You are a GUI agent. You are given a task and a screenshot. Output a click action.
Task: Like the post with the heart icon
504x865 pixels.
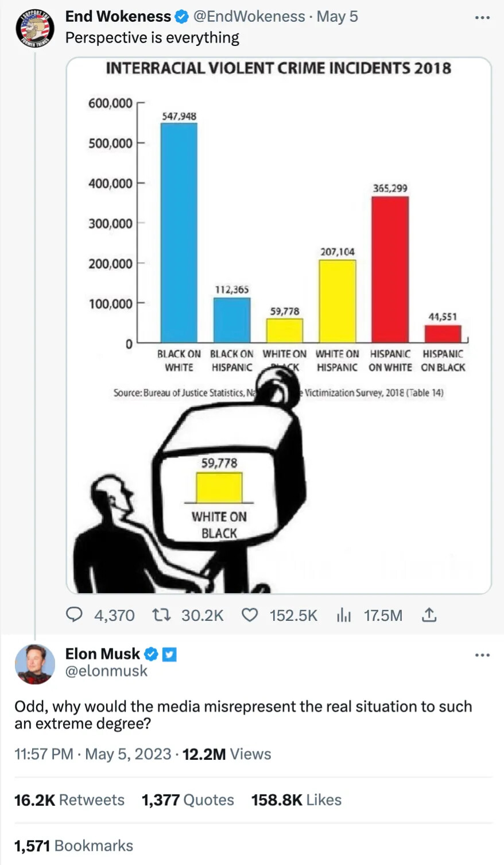[250, 615]
